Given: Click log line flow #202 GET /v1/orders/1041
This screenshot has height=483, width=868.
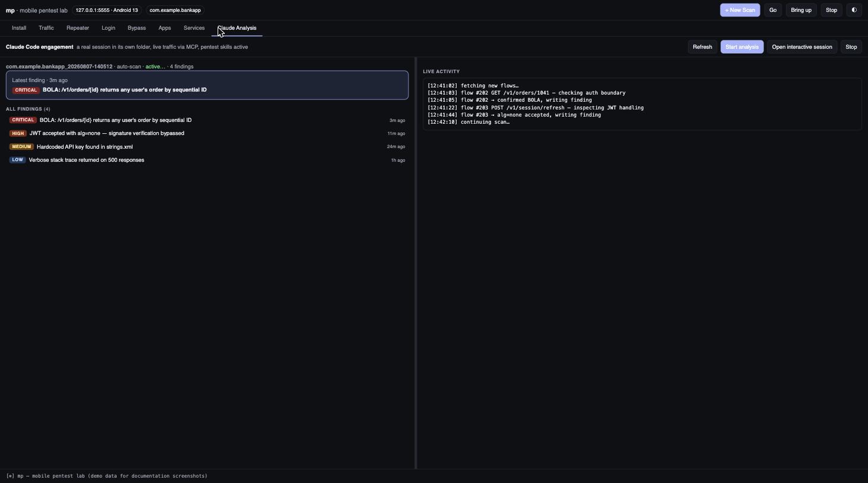Looking at the screenshot, I should click(526, 93).
